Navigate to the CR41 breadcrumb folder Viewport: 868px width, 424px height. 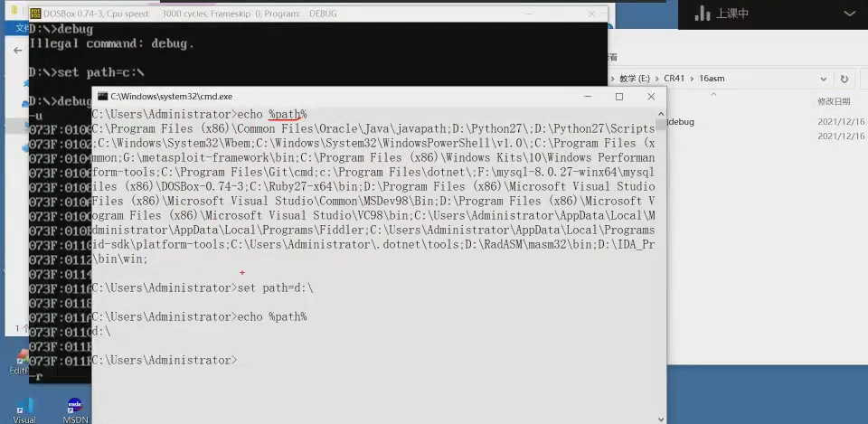[675, 79]
